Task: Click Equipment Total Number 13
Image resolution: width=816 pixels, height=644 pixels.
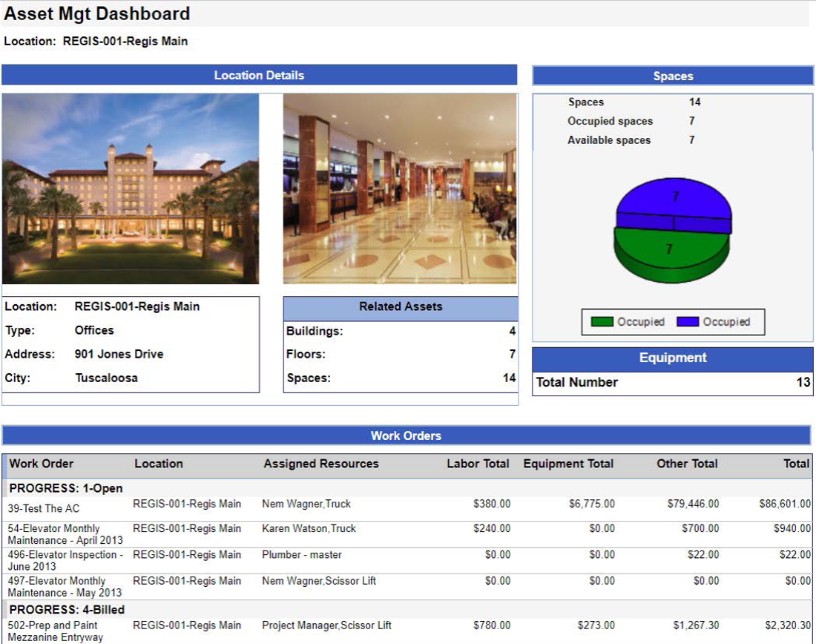Action: pos(673,383)
